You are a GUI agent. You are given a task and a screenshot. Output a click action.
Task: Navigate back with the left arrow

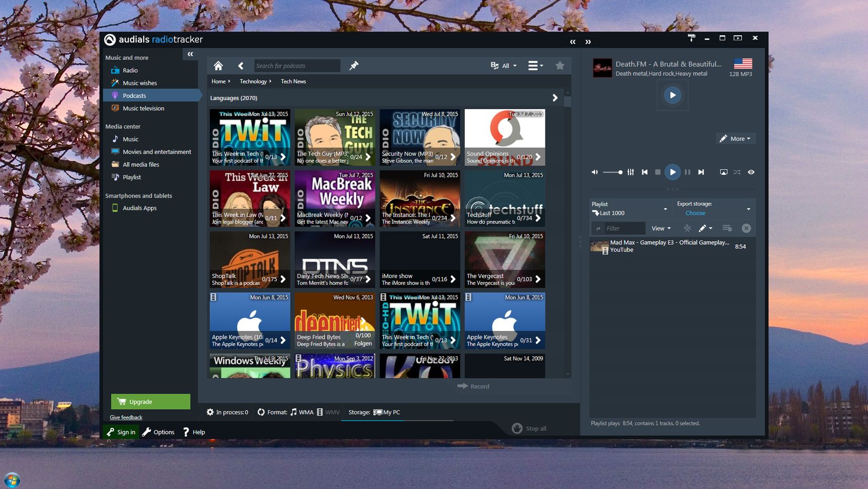(241, 66)
